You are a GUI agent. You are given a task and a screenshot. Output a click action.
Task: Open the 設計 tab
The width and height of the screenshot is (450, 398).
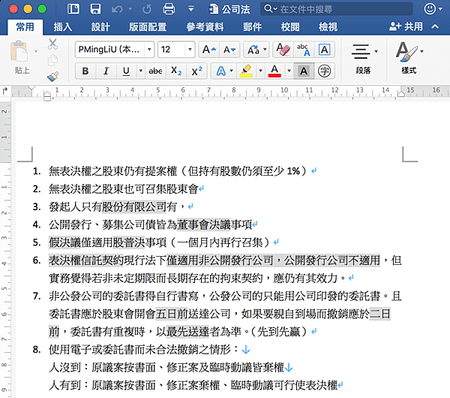coord(100,27)
